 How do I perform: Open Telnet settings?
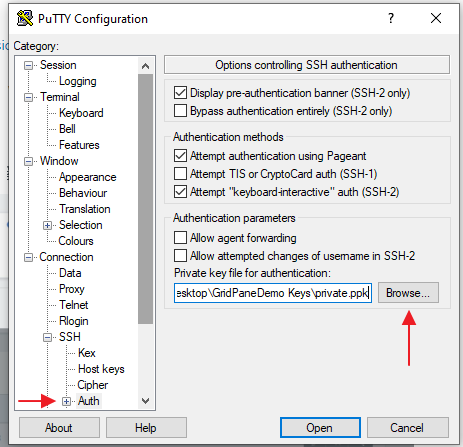[x=74, y=305]
